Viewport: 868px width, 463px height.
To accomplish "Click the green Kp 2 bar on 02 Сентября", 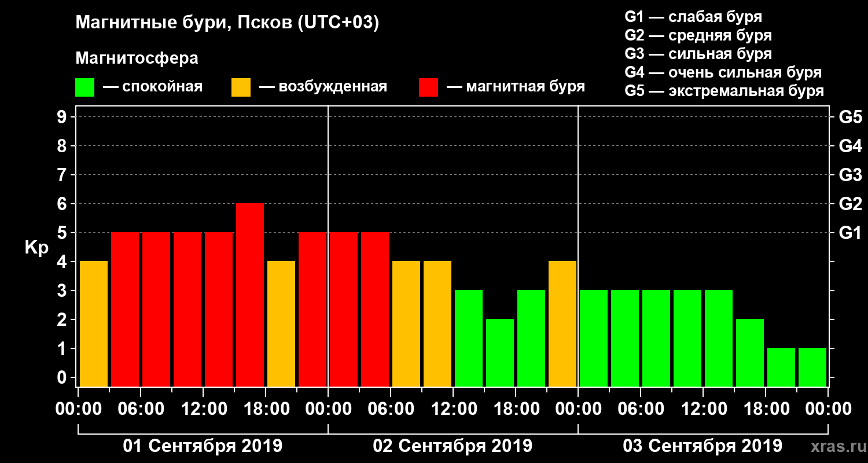I will (500, 352).
